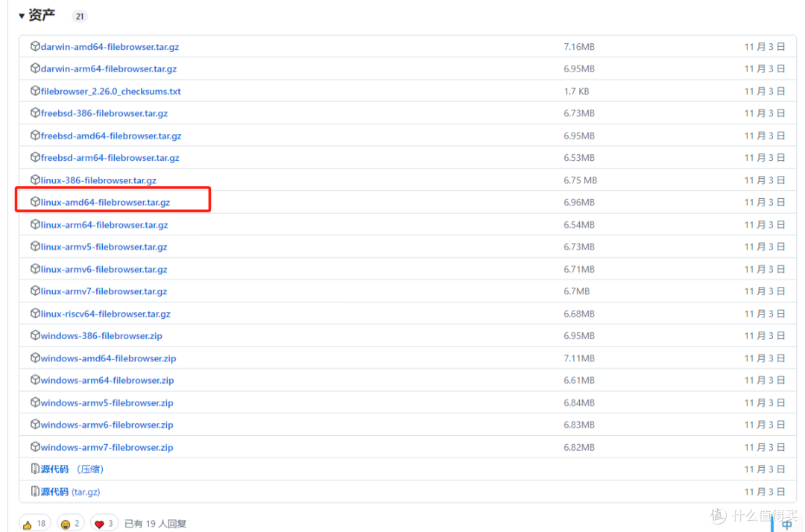Click package icon beside linux-armv7 file
Viewport: 805px width, 532px height.
click(35, 291)
